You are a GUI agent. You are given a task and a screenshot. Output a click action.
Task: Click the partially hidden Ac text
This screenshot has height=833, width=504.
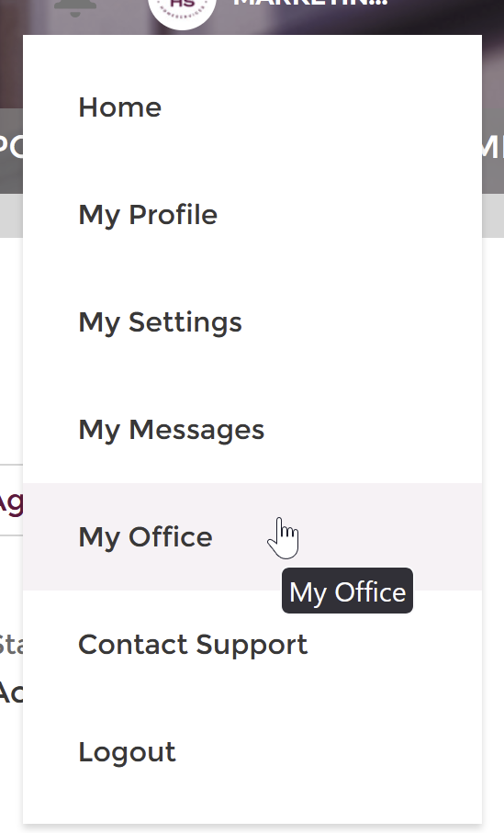[x=11, y=692]
